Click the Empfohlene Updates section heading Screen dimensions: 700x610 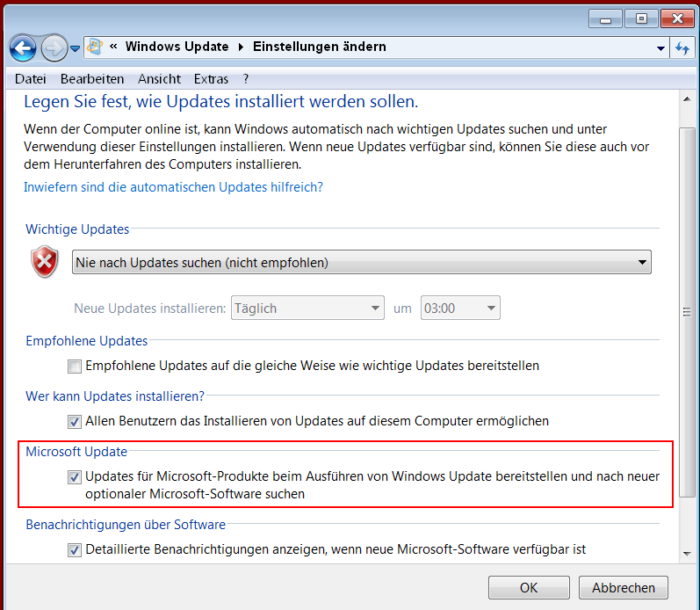coord(87,340)
